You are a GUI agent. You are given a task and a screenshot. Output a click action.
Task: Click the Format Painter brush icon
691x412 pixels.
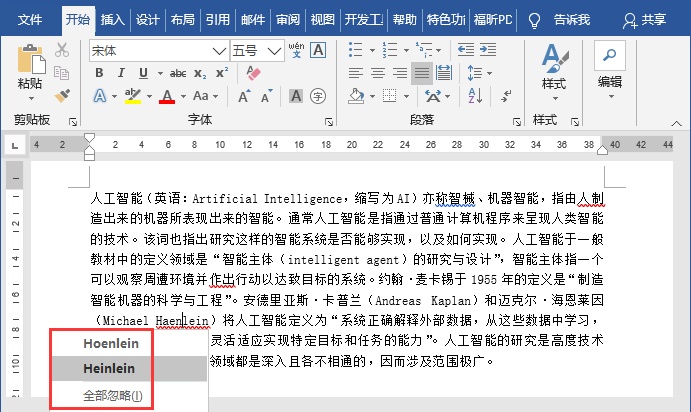tap(62, 95)
